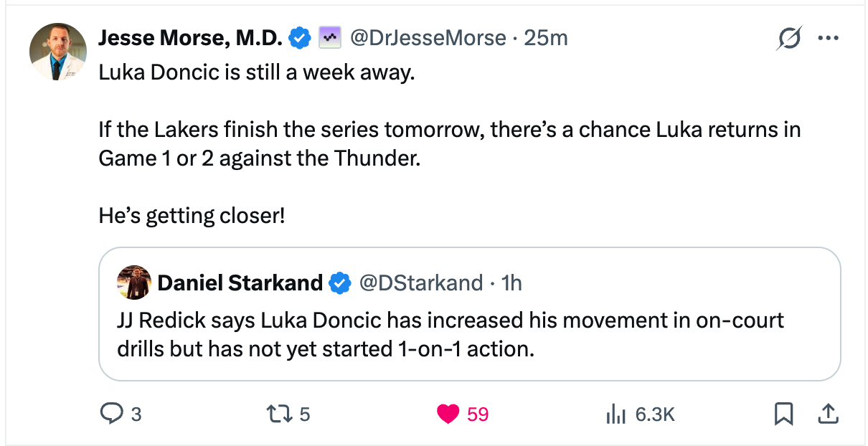The width and height of the screenshot is (868, 446).
Task: Open quoted tweet about JJ Redick
Action: click(449, 334)
